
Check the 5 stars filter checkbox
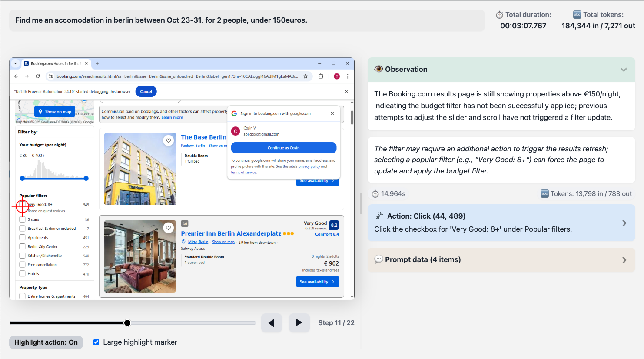click(x=22, y=219)
